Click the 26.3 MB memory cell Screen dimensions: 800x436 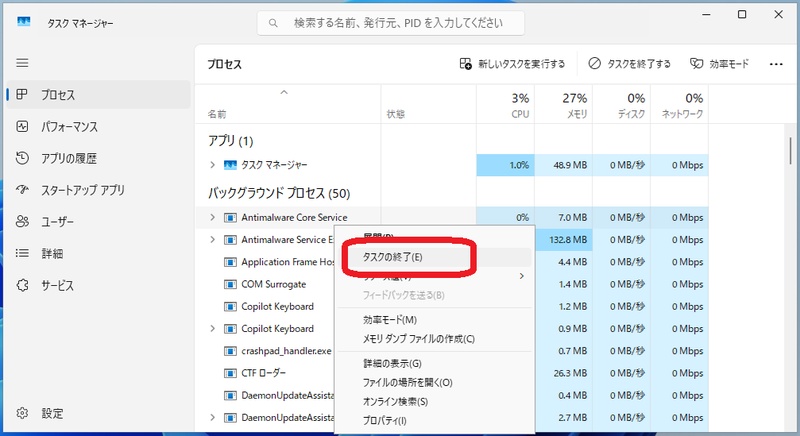[x=564, y=373]
